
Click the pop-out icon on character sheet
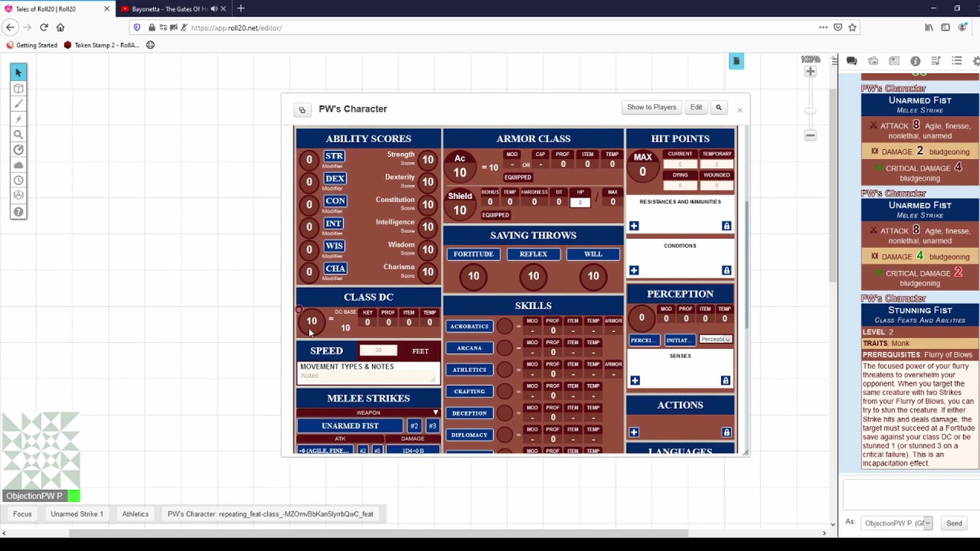pyautogui.click(x=302, y=110)
